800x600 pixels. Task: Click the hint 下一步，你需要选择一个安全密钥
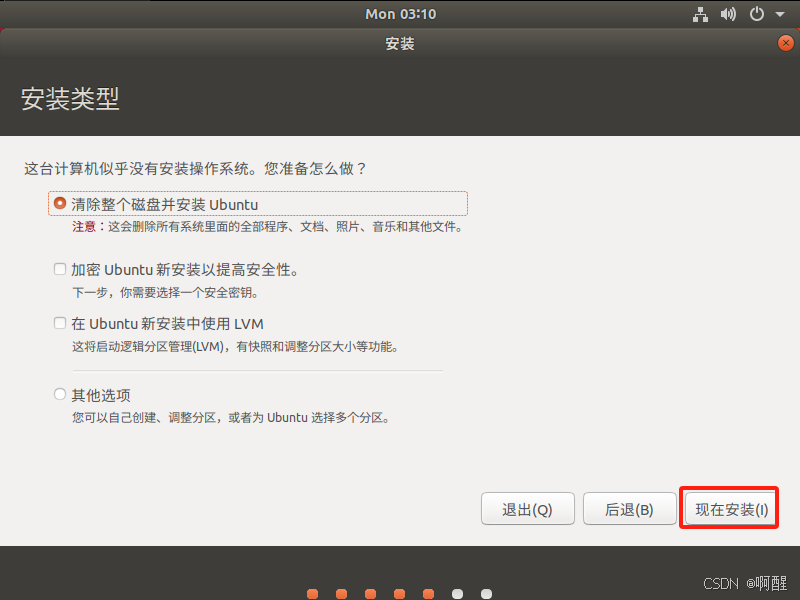(x=165, y=292)
